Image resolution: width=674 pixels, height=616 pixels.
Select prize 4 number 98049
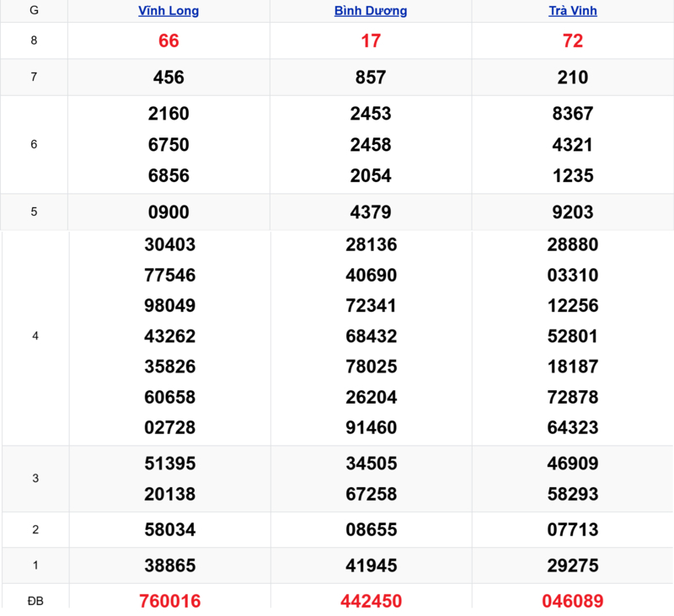coord(169,306)
